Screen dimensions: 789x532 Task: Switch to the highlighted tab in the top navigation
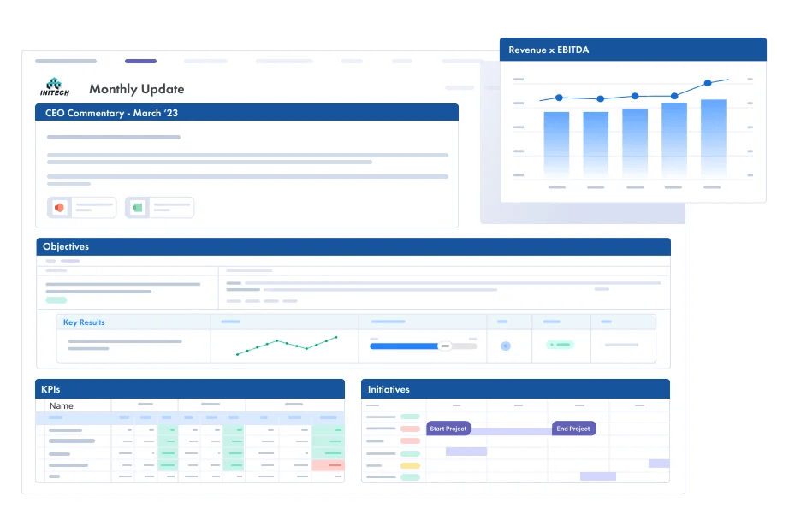pyautogui.click(x=139, y=61)
